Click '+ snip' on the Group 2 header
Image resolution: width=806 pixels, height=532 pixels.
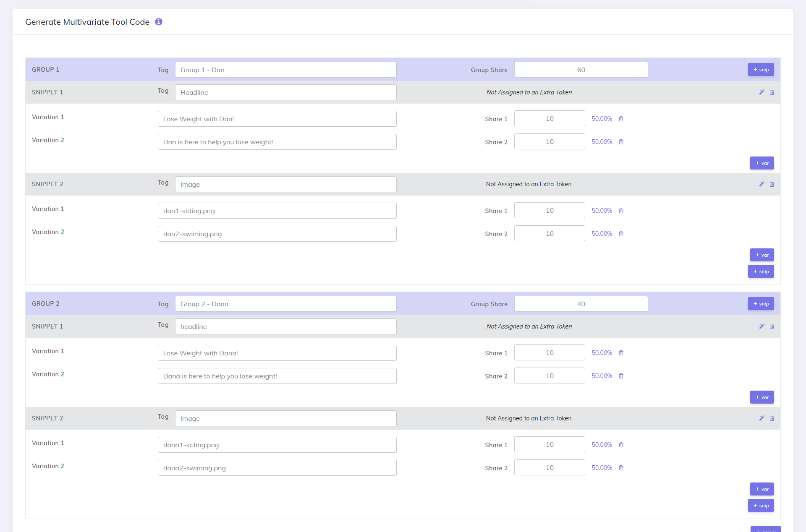(761, 303)
